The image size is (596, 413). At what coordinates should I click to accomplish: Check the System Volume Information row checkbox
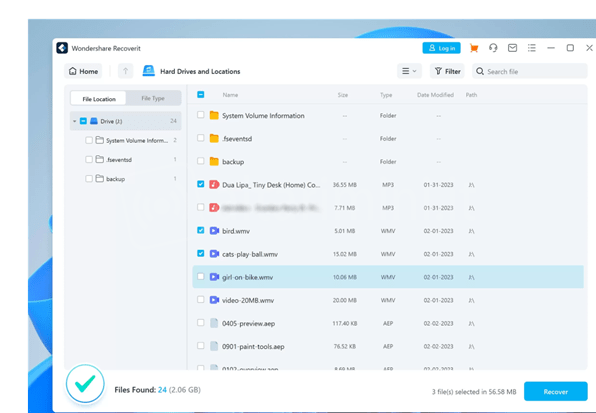pos(201,115)
